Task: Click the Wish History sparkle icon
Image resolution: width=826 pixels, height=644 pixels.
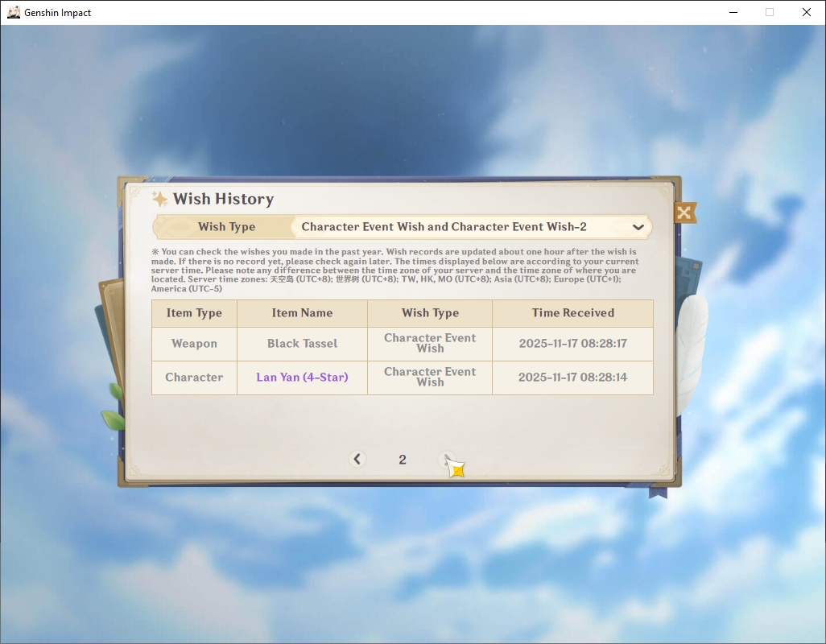Action: point(159,199)
